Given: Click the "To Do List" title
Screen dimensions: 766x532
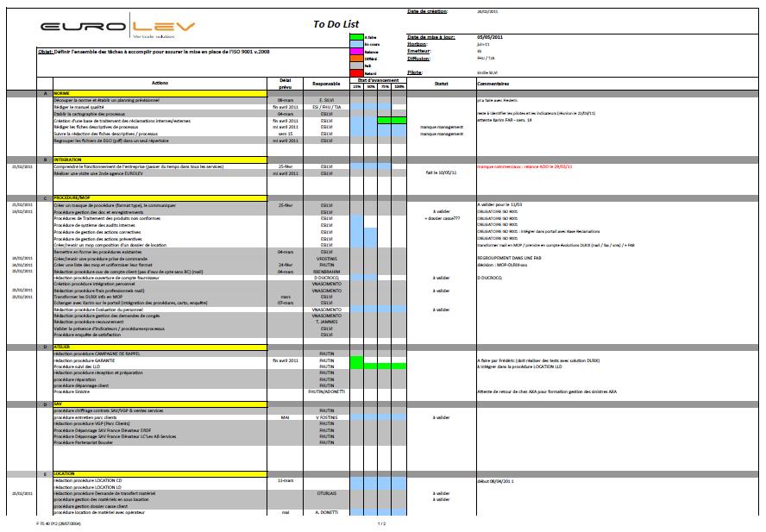Looking at the screenshot, I should 336,24.
